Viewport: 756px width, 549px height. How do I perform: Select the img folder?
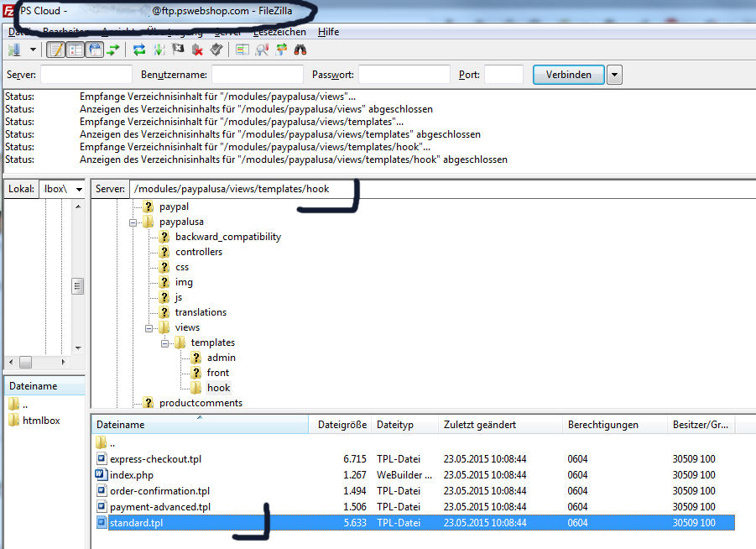tap(184, 282)
